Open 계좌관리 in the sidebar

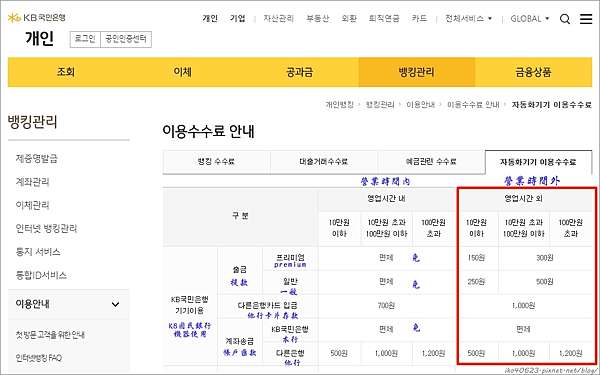point(32,182)
